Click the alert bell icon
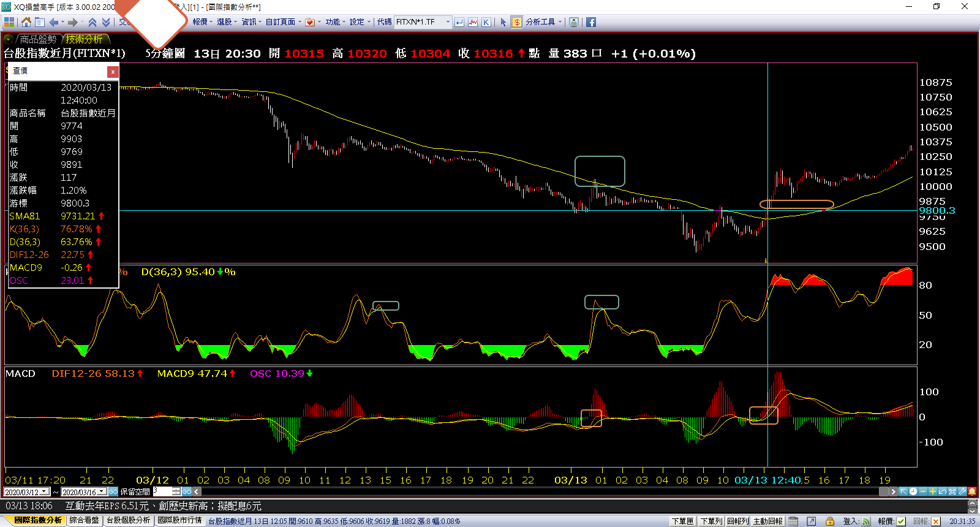 point(972,491)
